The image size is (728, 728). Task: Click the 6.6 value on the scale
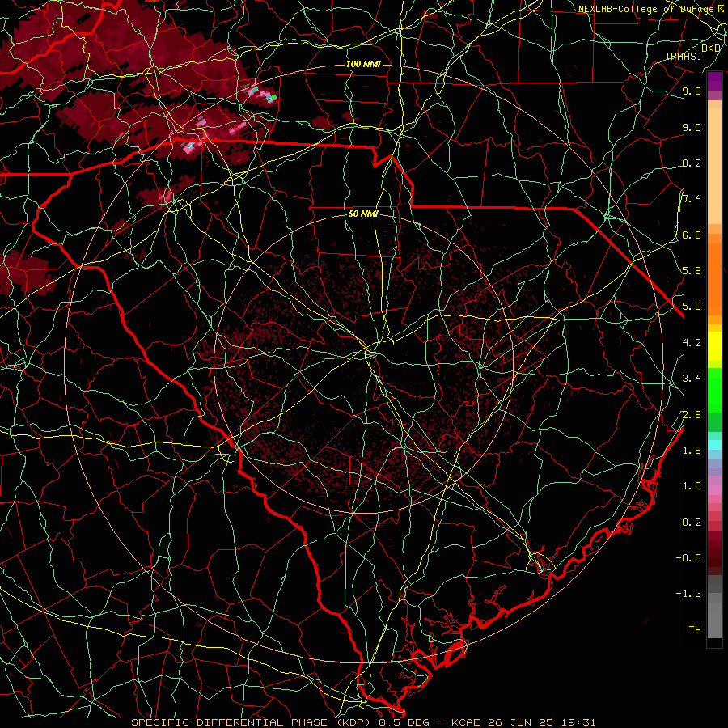[692, 235]
